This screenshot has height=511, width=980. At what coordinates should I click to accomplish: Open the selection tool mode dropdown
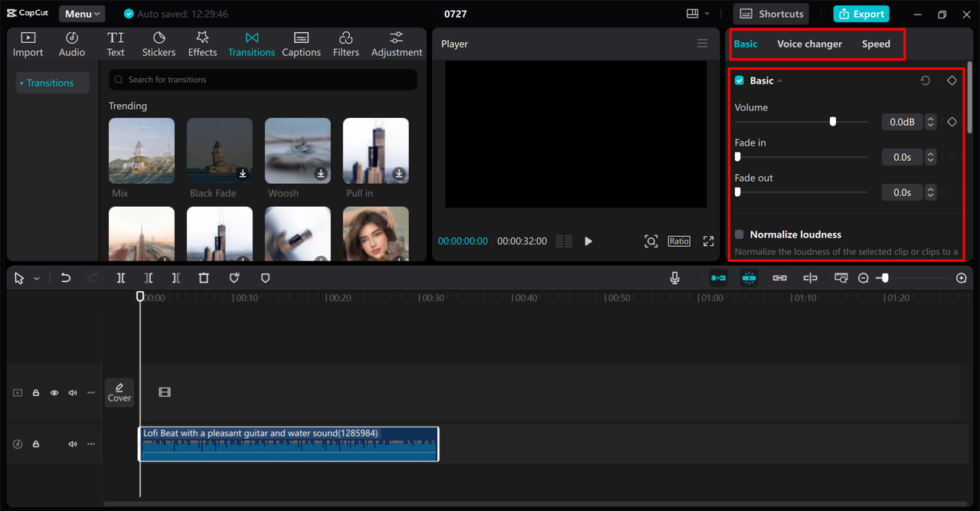click(x=36, y=279)
